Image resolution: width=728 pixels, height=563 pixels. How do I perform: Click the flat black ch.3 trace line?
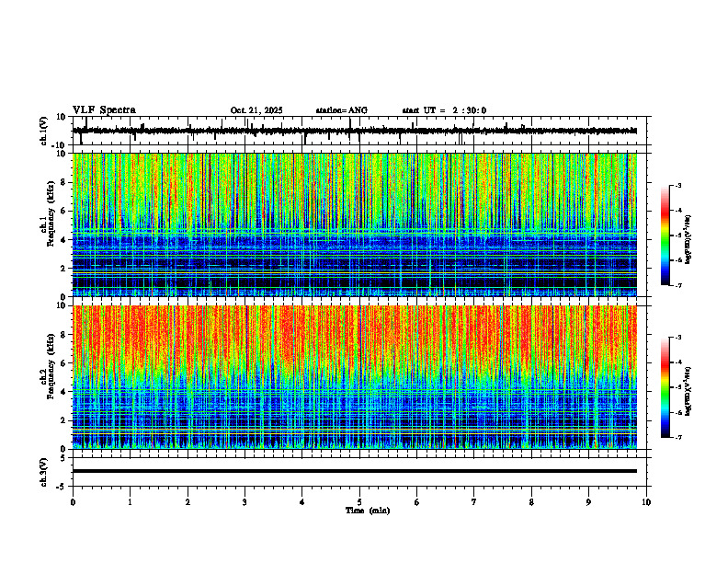point(354,471)
